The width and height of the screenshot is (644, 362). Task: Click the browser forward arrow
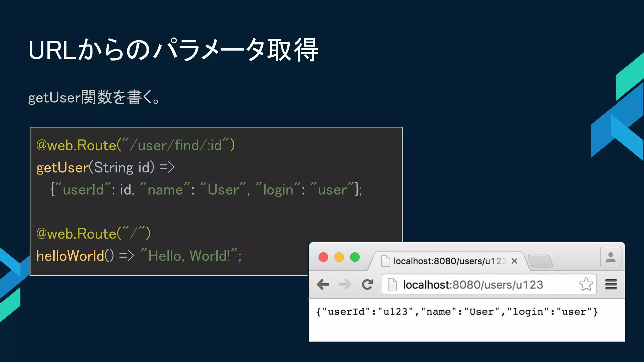tap(345, 285)
